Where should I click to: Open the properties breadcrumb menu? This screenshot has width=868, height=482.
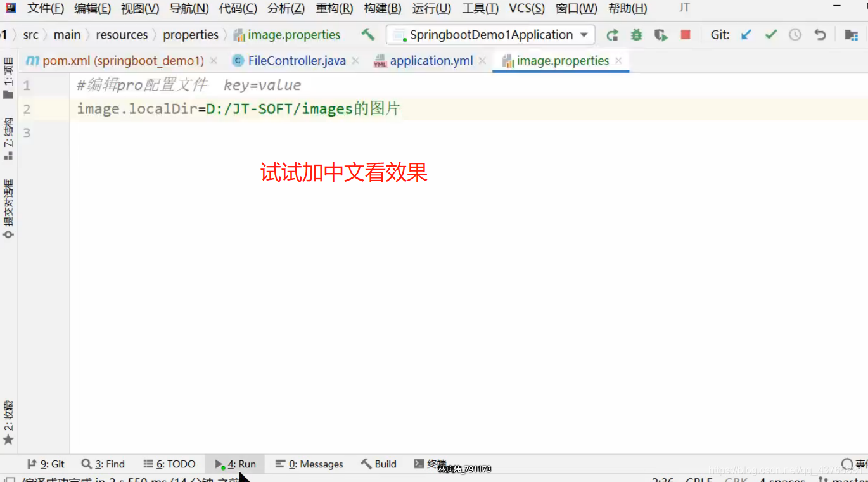coord(191,35)
